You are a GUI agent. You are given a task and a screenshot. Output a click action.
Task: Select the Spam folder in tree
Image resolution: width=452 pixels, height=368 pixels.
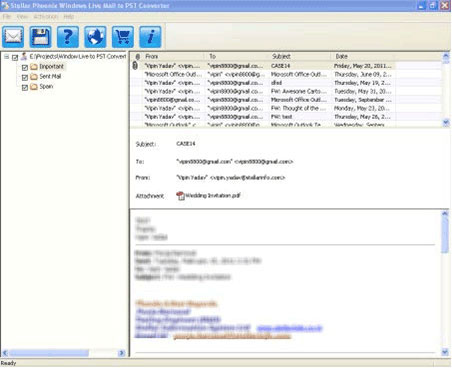click(x=46, y=87)
